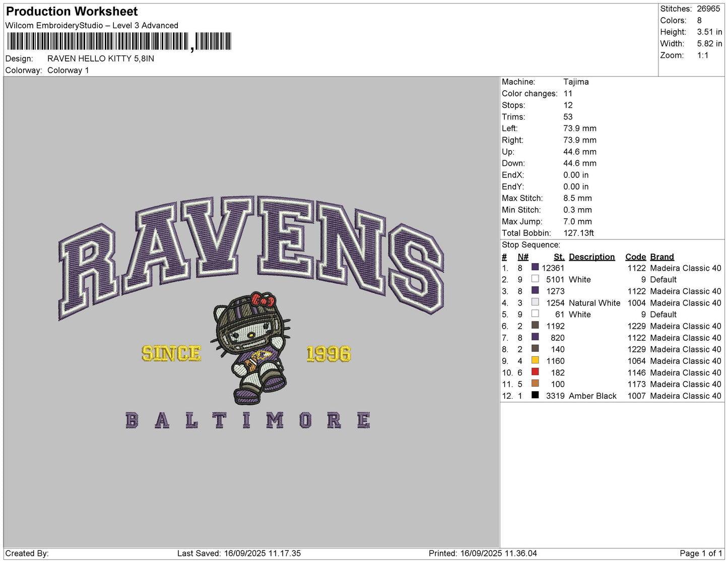Viewport: 728px width, 563px height.
Task: Select the orange swatch in row 11
Action: pyautogui.click(x=535, y=383)
